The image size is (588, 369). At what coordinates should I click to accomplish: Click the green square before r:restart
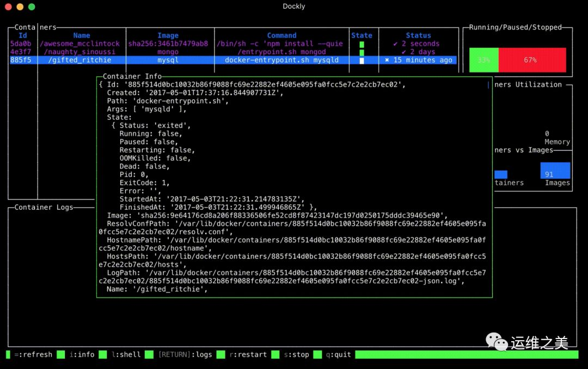click(221, 354)
